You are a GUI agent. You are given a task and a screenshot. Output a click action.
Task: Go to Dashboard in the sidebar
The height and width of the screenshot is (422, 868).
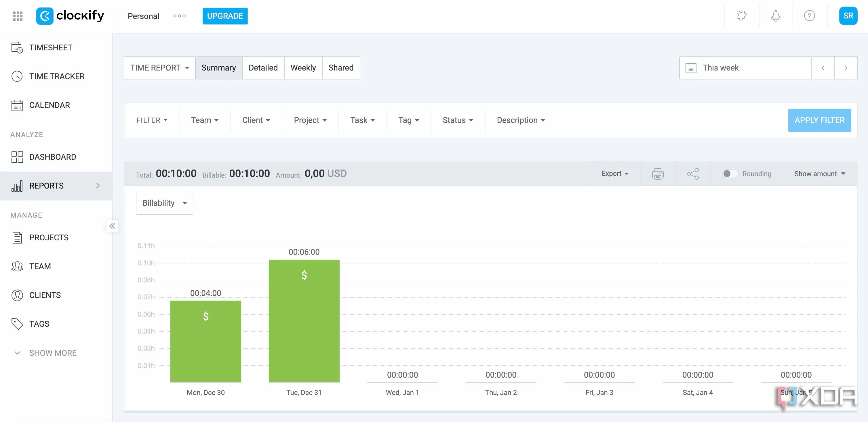[56, 157]
